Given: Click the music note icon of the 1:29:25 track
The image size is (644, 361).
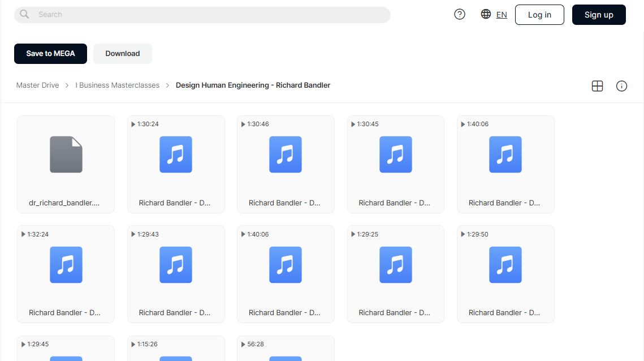Looking at the screenshot, I should [x=396, y=265].
